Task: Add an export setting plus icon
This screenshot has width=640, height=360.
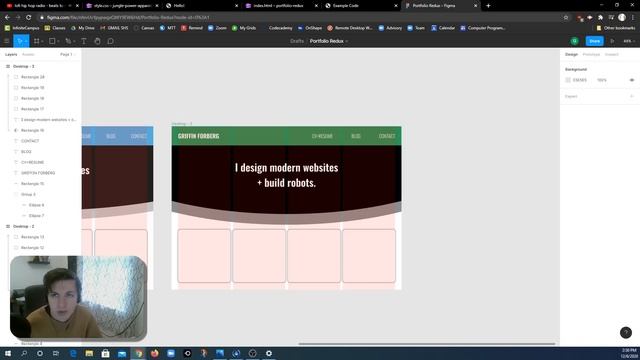Action: coord(632,96)
